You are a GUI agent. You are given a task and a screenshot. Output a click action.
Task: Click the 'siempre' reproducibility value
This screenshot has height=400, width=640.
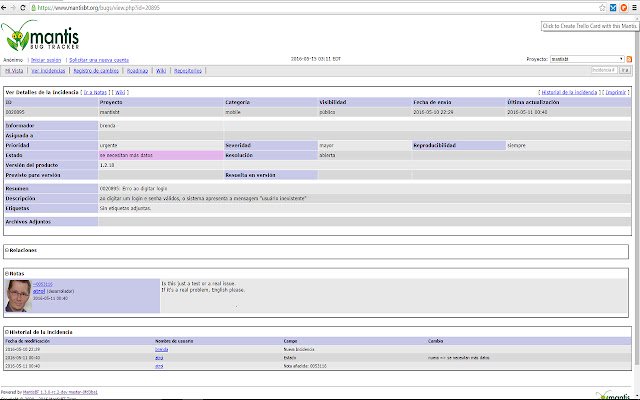[516, 145]
